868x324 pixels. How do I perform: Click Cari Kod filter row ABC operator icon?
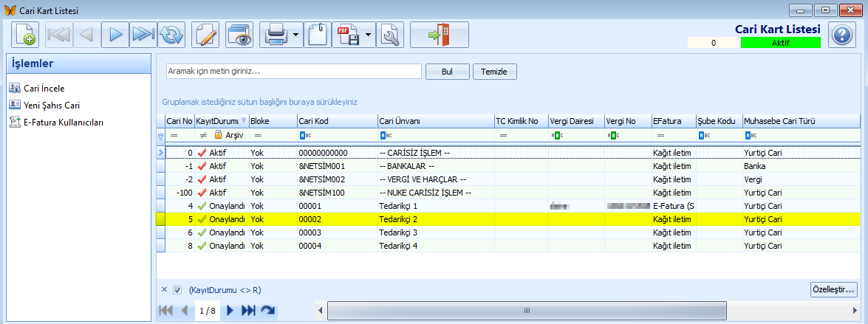(x=306, y=135)
